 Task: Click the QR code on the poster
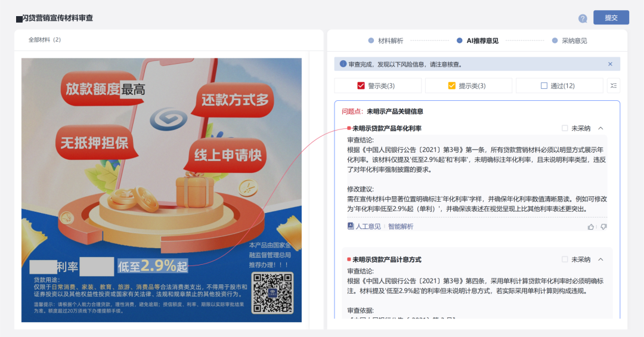click(x=273, y=293)
